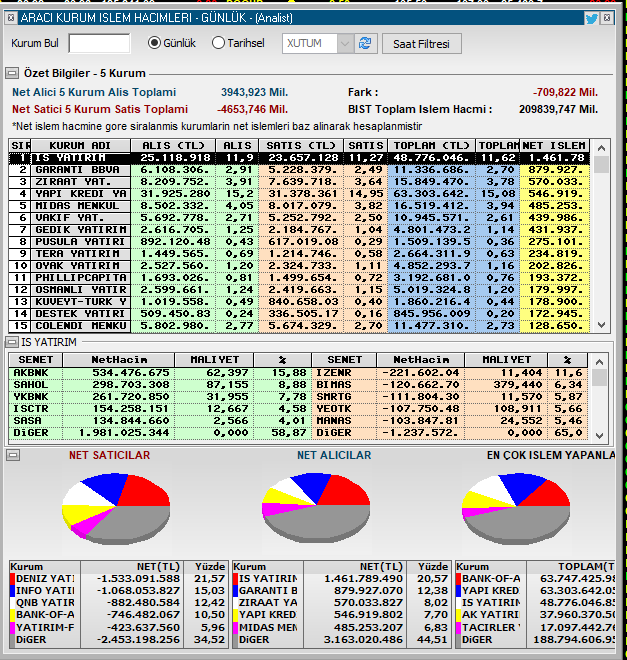
Task: Select the GEDIK YATIRIM row
Action: coord(299,230)
